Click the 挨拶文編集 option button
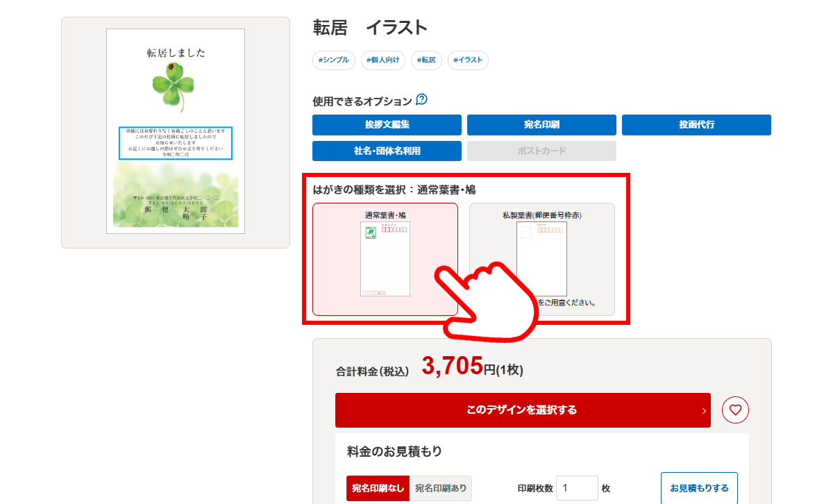Viewport: 833px width, 504px height. pyautogui.click(x=387, y=125)
